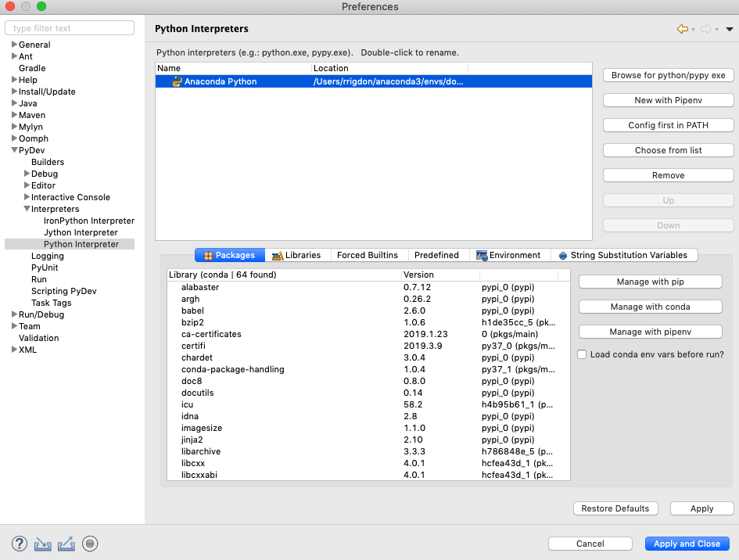This screenshot has height=560, width=739.
Task: Open the view menu triangle at top right
Action: [729, 29]
